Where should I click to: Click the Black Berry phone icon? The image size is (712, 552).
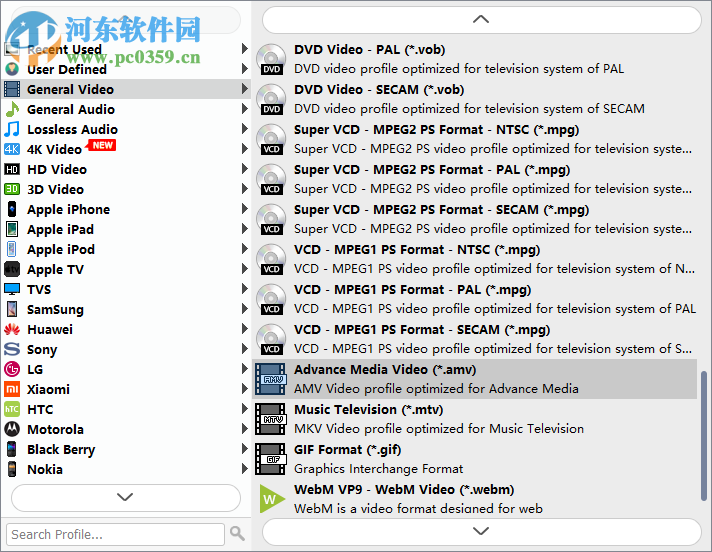pyautogui.click(x=12, y=449)
